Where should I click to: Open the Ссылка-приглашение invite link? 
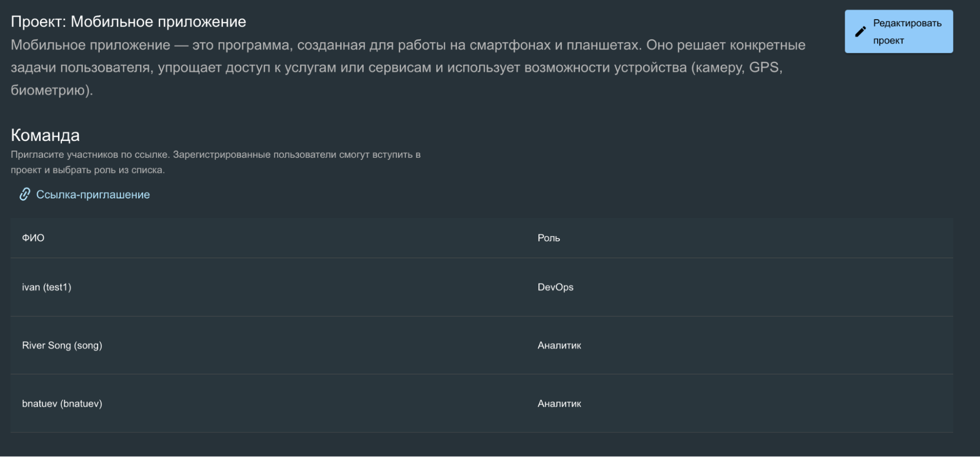85,194
